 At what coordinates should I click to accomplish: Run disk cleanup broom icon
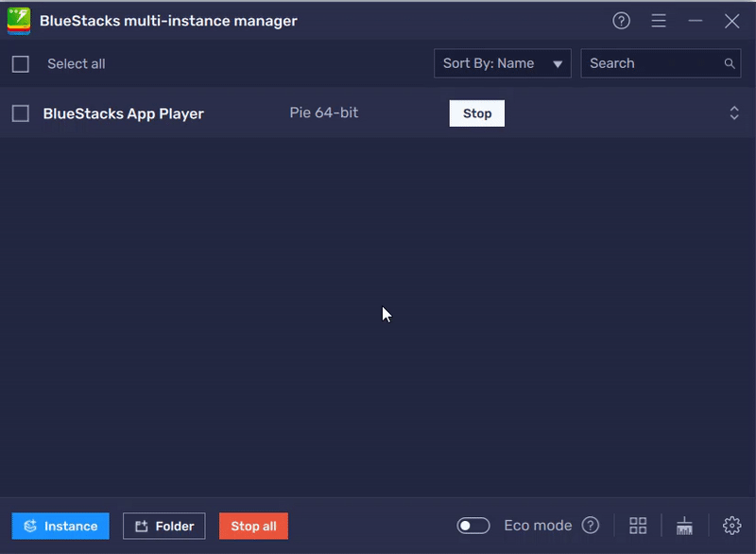coord(684,526)
